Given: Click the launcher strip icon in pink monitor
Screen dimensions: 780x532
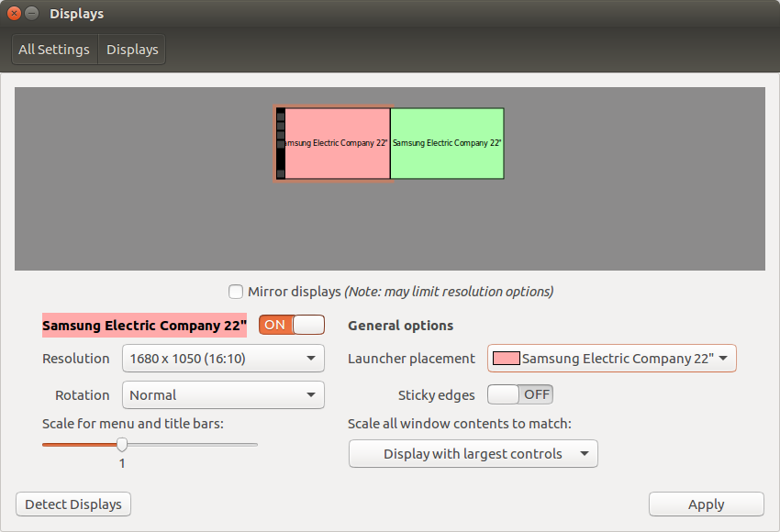Looking at the screenshot, I should [x=281, y=143].
